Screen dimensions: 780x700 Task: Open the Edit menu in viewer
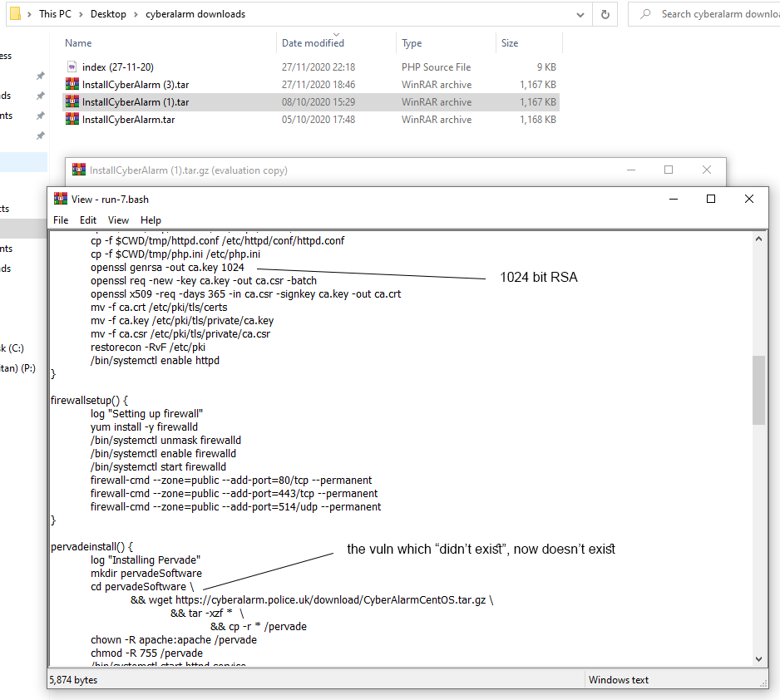pyautogui.click(x=88, y=220)
